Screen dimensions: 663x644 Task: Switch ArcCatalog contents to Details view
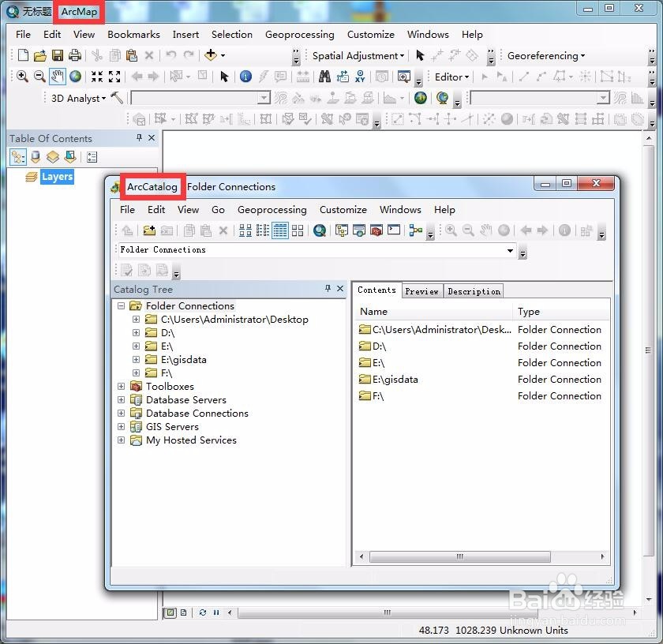coord(280,230)
